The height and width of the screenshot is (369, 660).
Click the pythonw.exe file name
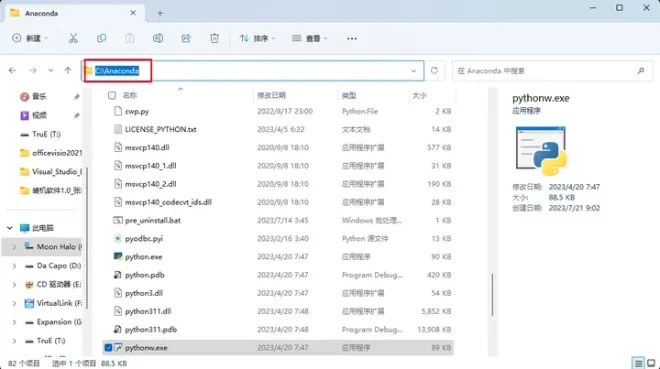tap(146, 348)
